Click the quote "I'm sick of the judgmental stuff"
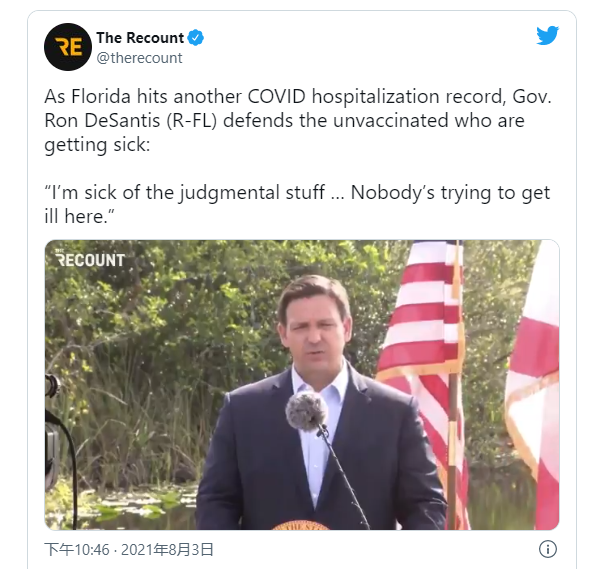607x569 pixels. [185, 192]
